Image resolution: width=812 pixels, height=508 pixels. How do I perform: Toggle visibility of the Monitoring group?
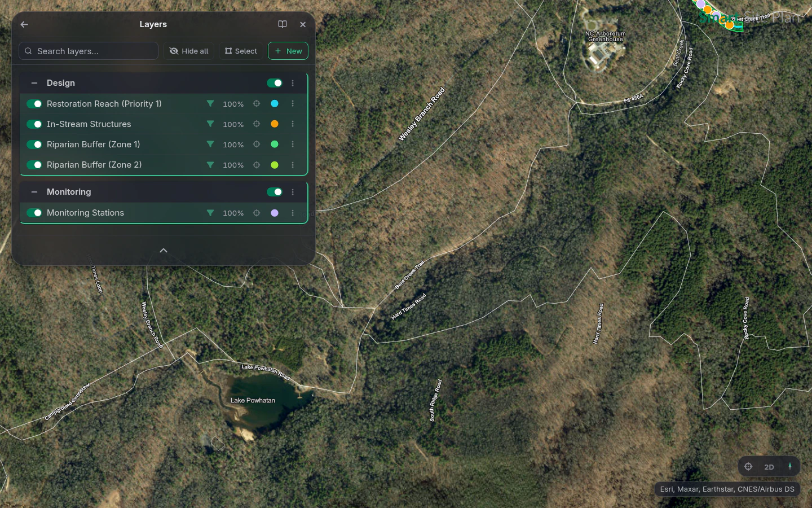click(275, 192)
